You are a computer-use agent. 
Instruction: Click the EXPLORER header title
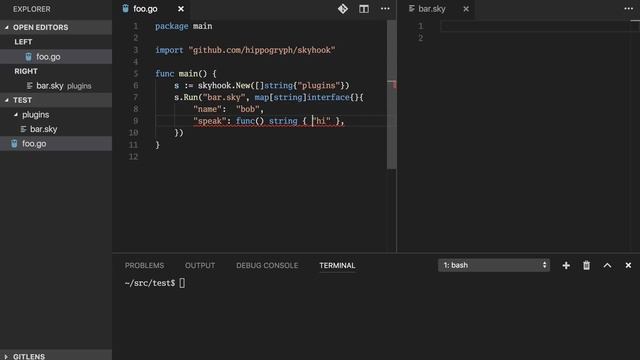tap(32, 9)
